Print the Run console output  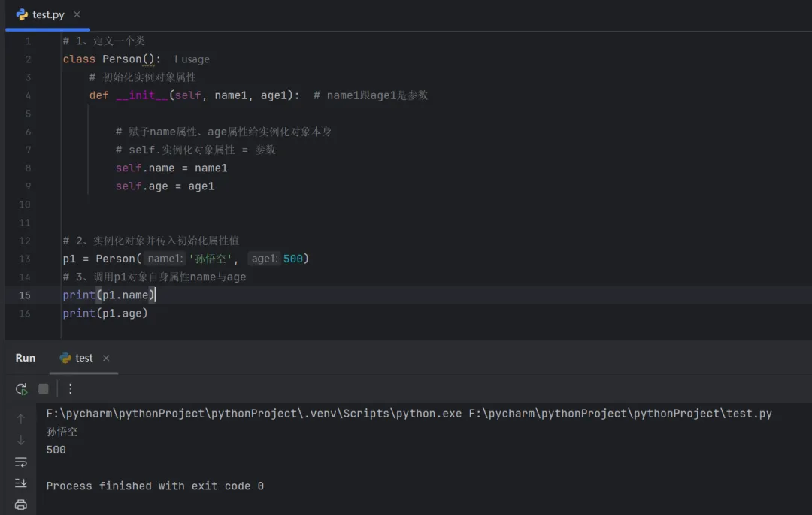coord(21,504)
